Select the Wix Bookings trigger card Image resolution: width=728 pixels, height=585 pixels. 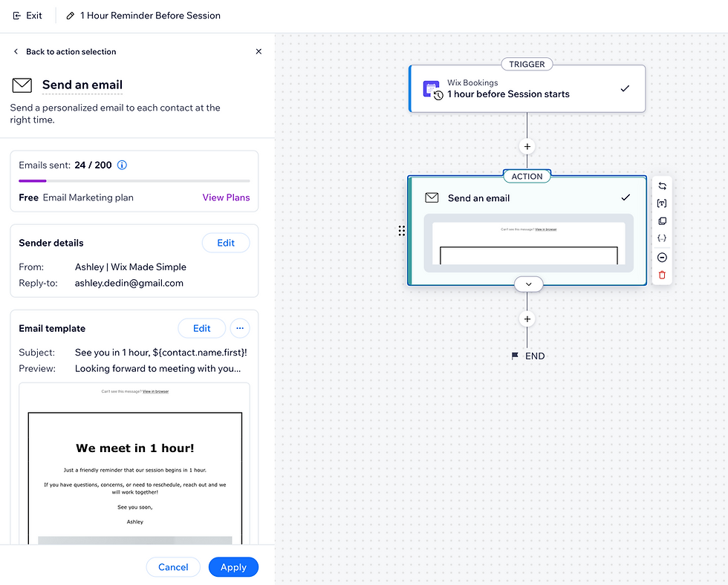point(527,88)
